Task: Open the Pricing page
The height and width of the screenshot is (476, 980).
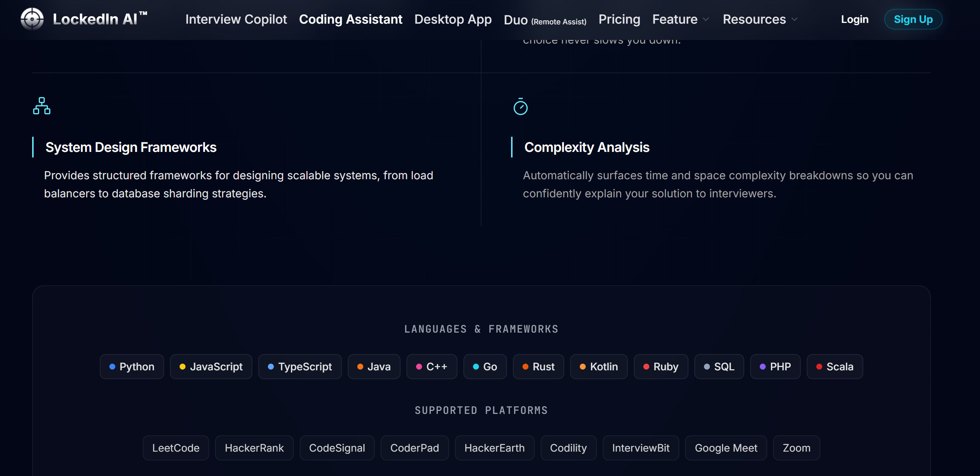Action: (619, 19)
